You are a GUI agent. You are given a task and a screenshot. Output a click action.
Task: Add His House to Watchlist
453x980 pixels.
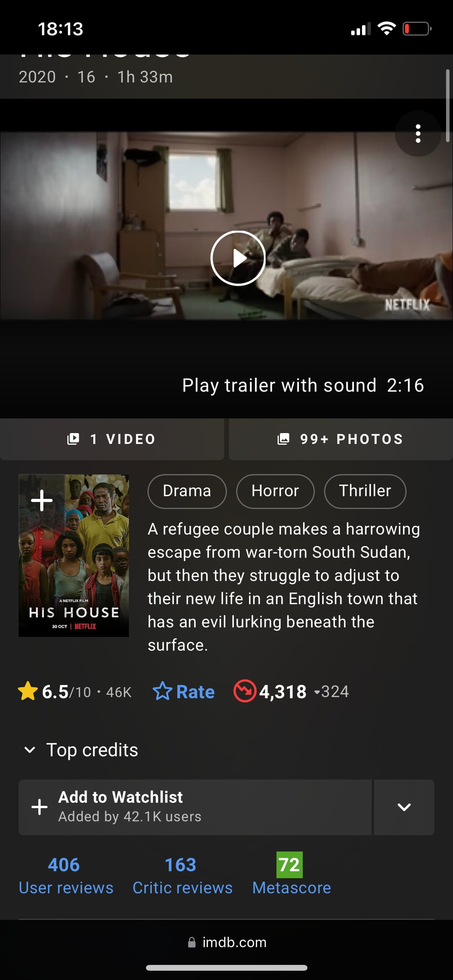point(195,807)
